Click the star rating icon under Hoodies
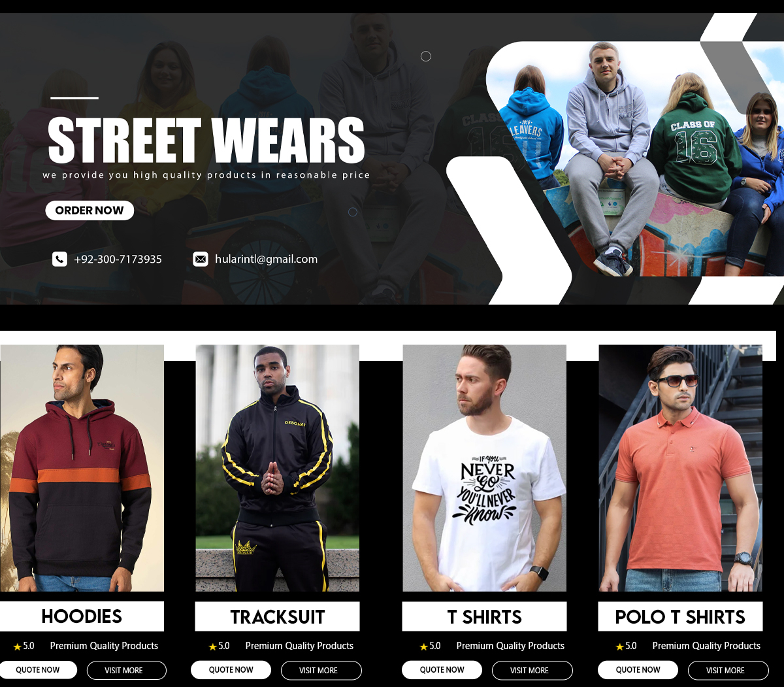The height and width of the screenshot is (687, 784). (x=18, y=646)
